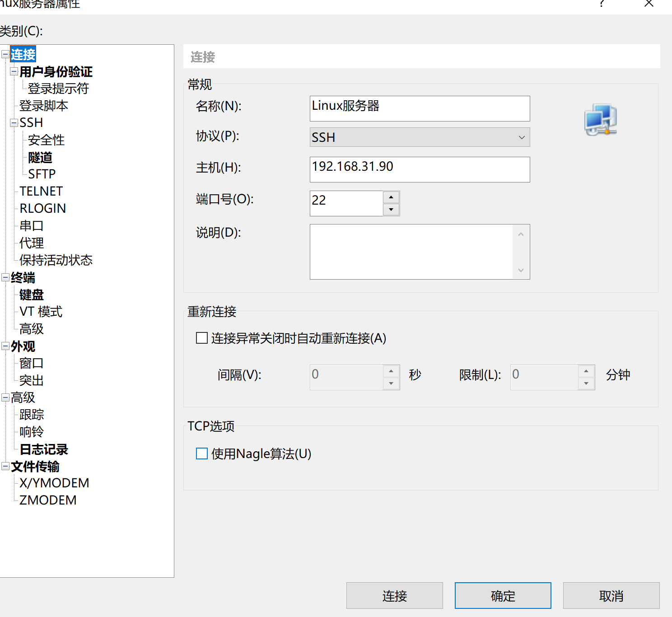
Task: Click the session computer icon
Action: coord(600,119)
